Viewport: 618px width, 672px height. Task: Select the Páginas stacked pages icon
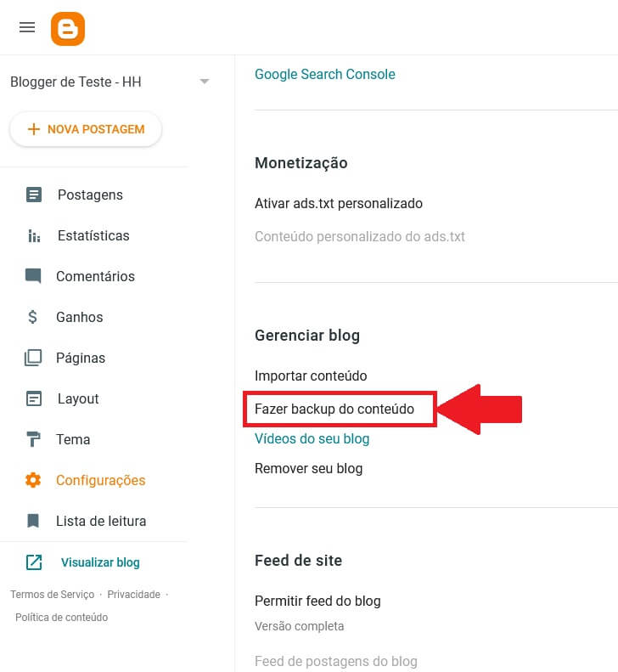(33, 358)
